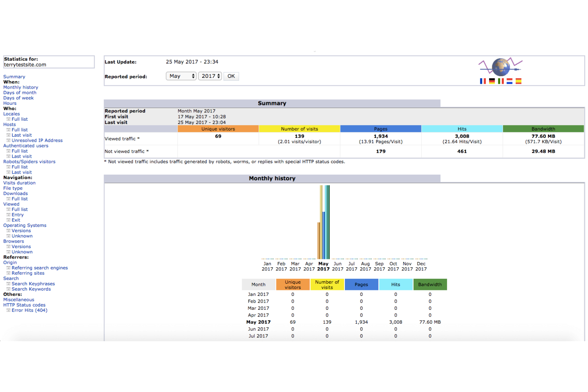Select HTTP Status codes in sidebar
Screen dimensions: 588x392
pos(24,305)
